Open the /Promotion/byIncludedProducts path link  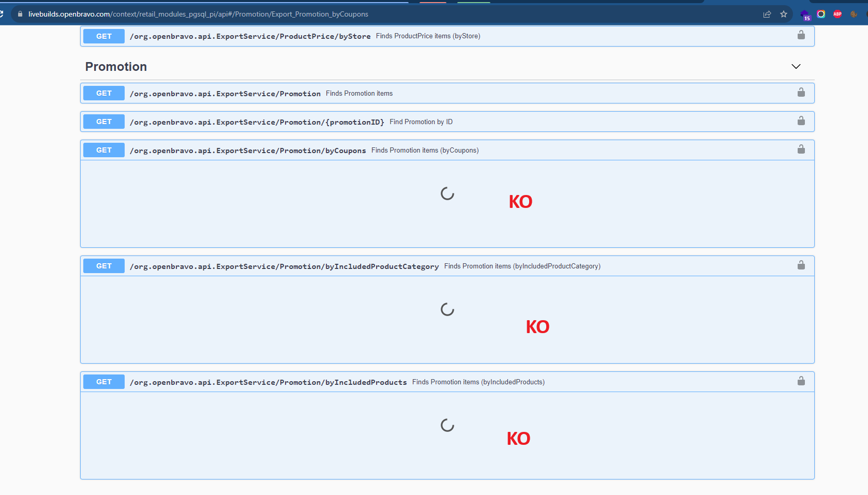click(268, 382)
